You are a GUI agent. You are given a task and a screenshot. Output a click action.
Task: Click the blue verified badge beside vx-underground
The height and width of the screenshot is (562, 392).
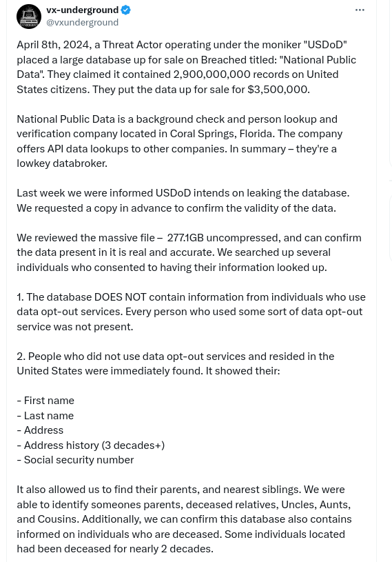(125, 10)
